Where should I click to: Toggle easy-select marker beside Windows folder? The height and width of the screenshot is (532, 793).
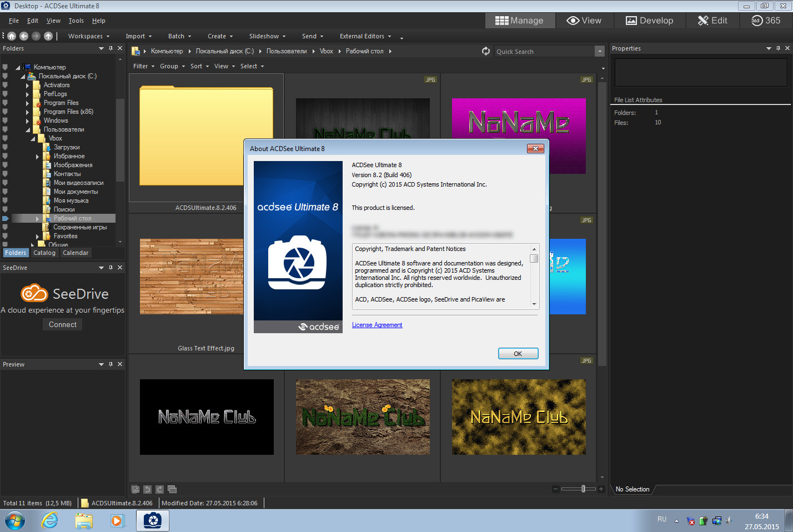(5, 121)
